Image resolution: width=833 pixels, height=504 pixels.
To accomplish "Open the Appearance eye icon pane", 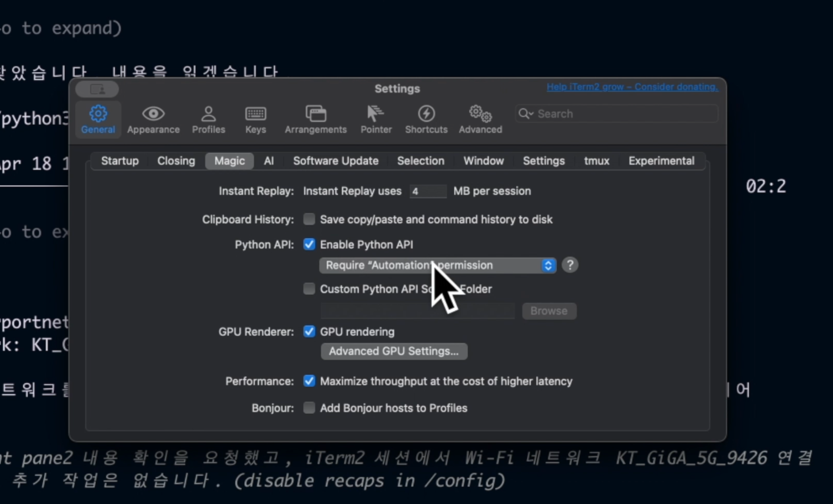I will [153, 119].
